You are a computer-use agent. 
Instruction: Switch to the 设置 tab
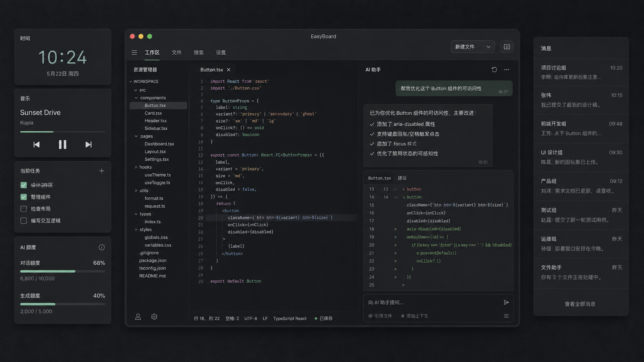[221, 53]
